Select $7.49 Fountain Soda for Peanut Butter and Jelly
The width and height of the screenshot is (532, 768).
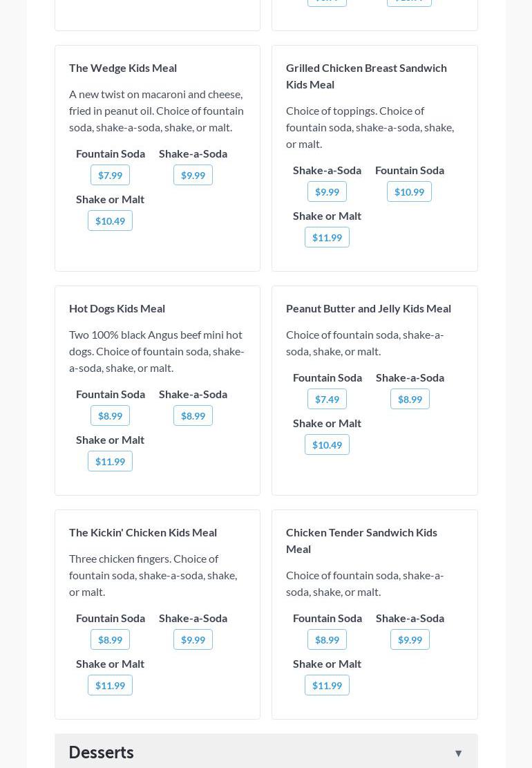[x=327, y=400]
